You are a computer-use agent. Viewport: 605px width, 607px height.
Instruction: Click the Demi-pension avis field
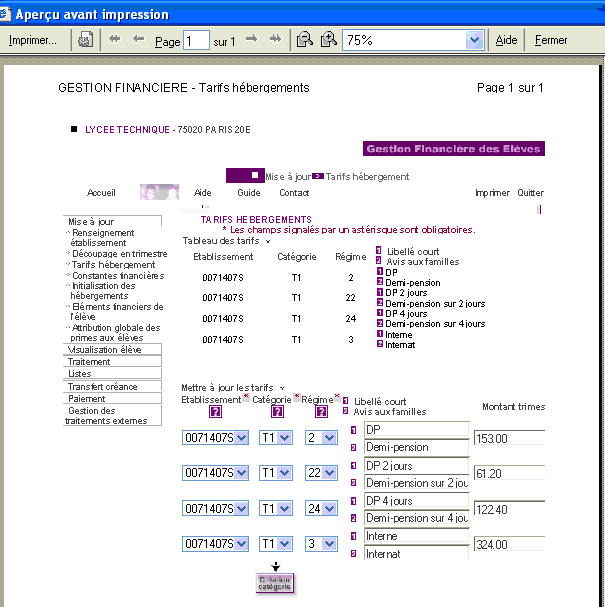(416, 447)
